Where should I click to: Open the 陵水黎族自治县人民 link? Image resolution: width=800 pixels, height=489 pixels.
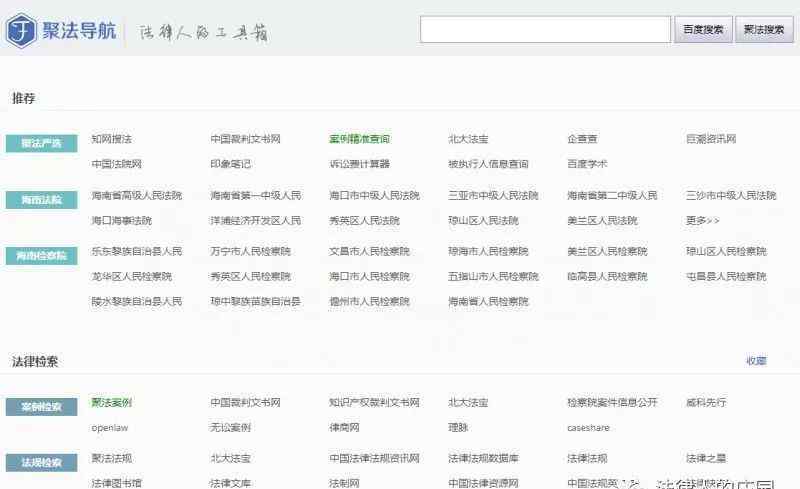(136, 301)
